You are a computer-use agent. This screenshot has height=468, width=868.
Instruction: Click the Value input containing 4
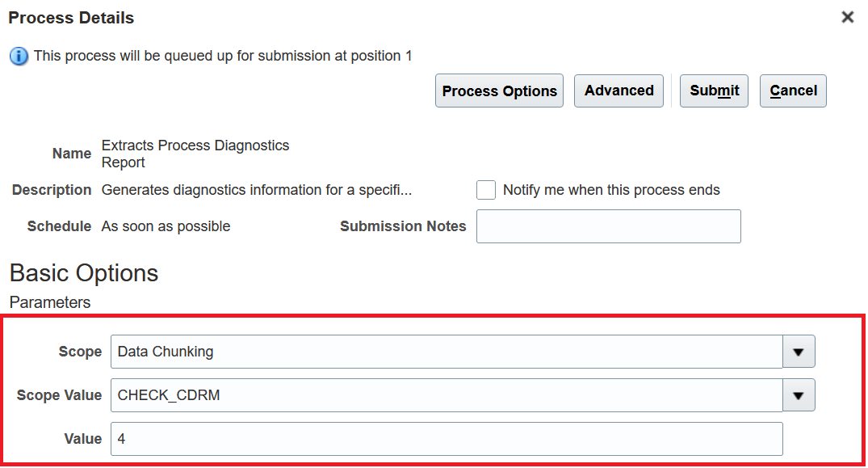446,439
